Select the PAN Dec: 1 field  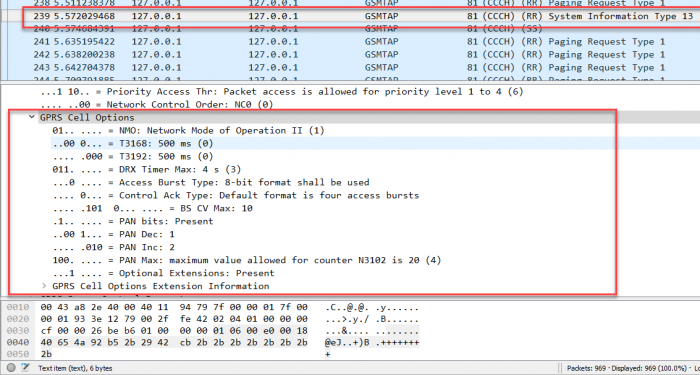coord(113,234)
